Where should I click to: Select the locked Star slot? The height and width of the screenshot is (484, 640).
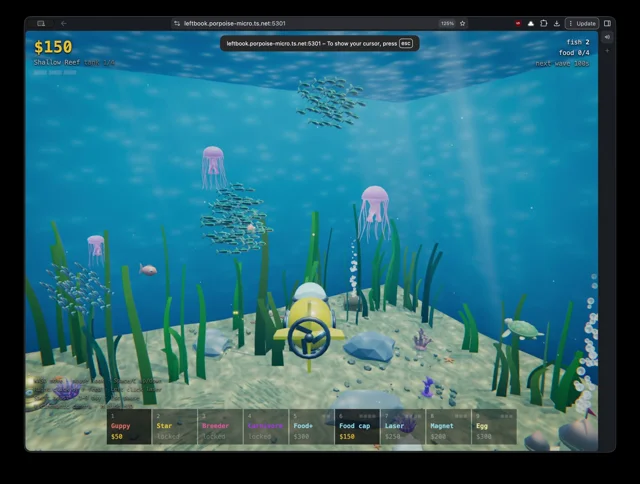click(175, 426)
